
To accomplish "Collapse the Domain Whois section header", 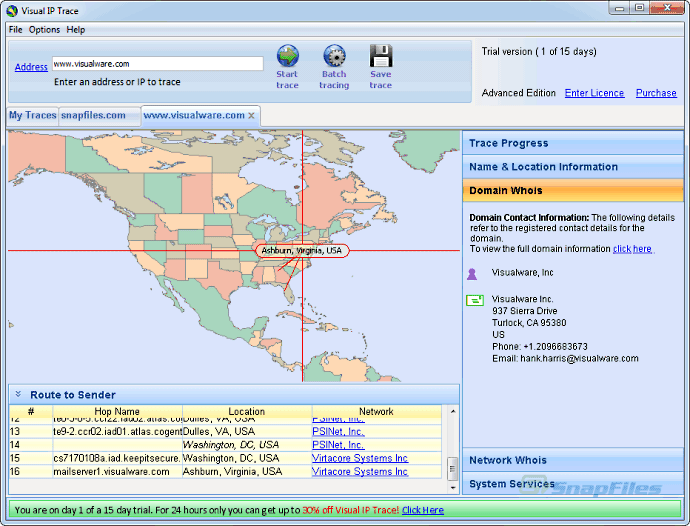I will [x=573, y=191].
